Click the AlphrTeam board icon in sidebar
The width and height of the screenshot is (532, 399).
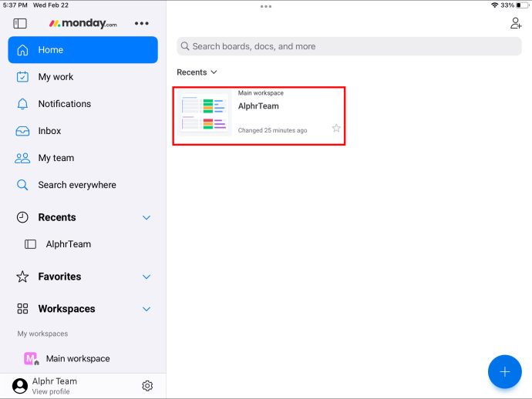coord(30,244)
